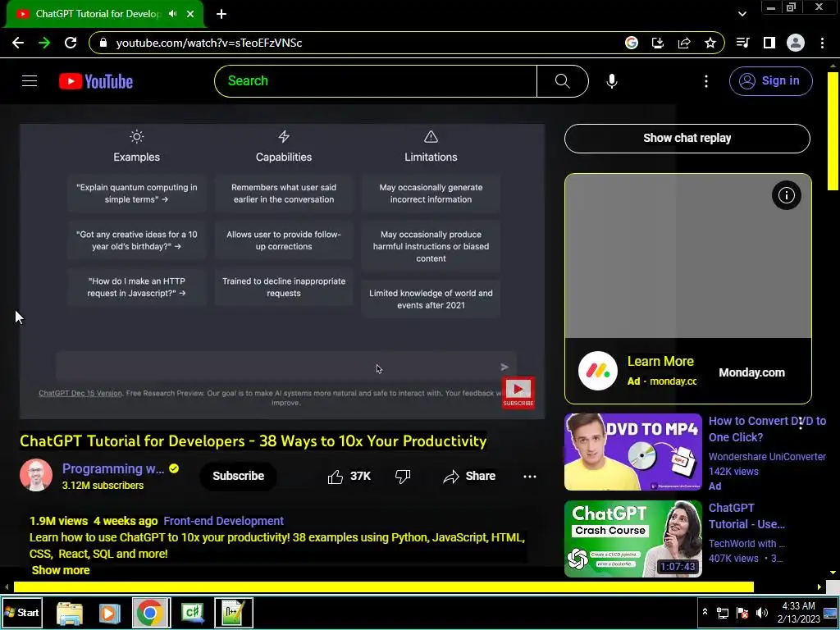Click network icon in system tray

(x=723, y=613)
